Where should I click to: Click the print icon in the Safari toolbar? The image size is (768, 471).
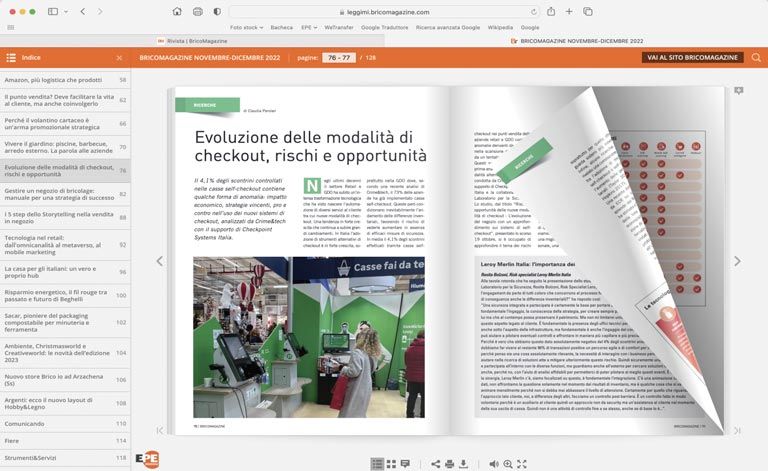[197, 11]
